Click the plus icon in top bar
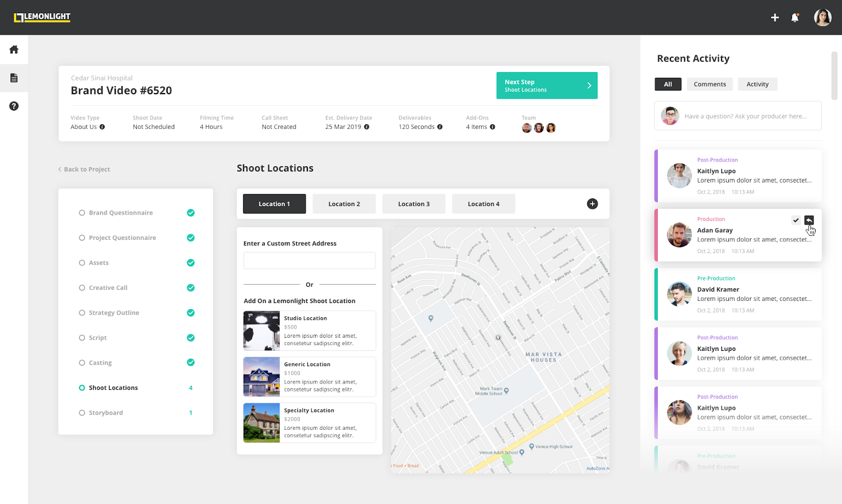 (x=775, y=17)
